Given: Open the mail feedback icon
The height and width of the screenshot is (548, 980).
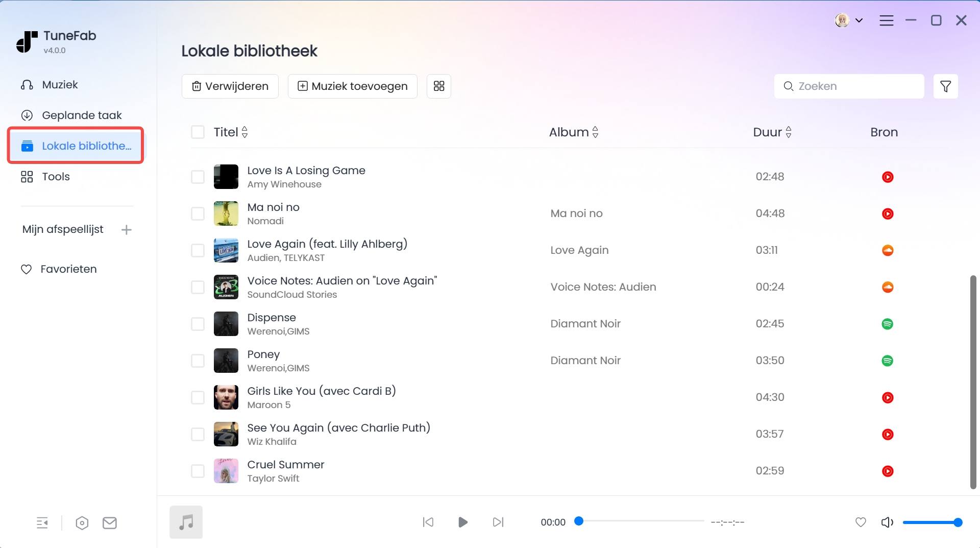Looking at the screenshot, I should click(110, 523).
